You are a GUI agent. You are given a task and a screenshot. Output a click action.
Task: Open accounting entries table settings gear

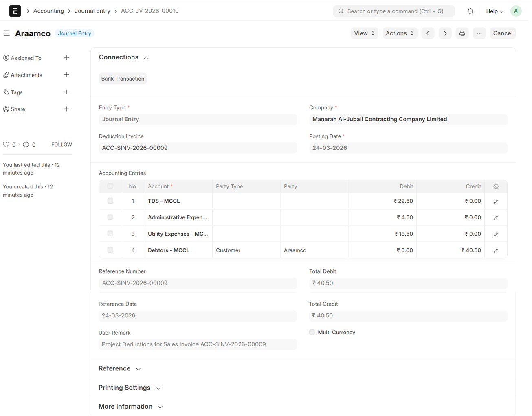coord(496,186)
